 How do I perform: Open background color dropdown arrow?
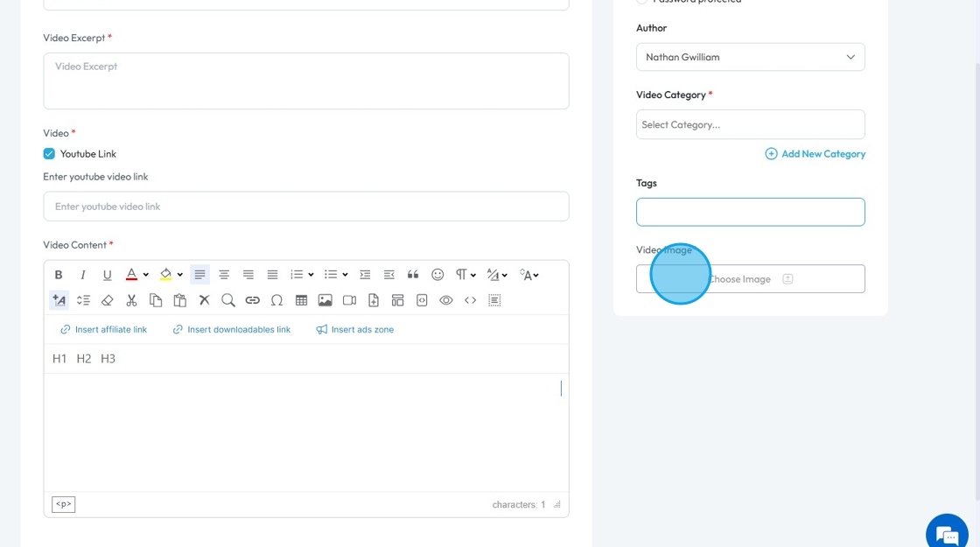pos(180,275)
